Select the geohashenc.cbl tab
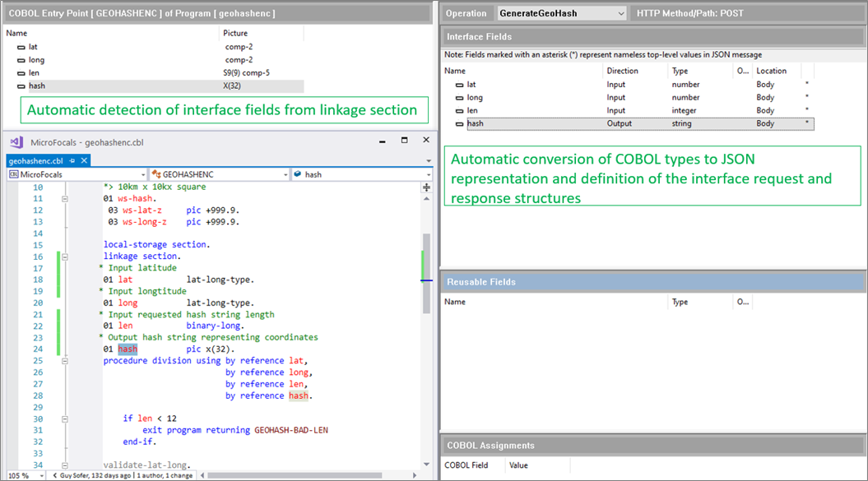 36,161
